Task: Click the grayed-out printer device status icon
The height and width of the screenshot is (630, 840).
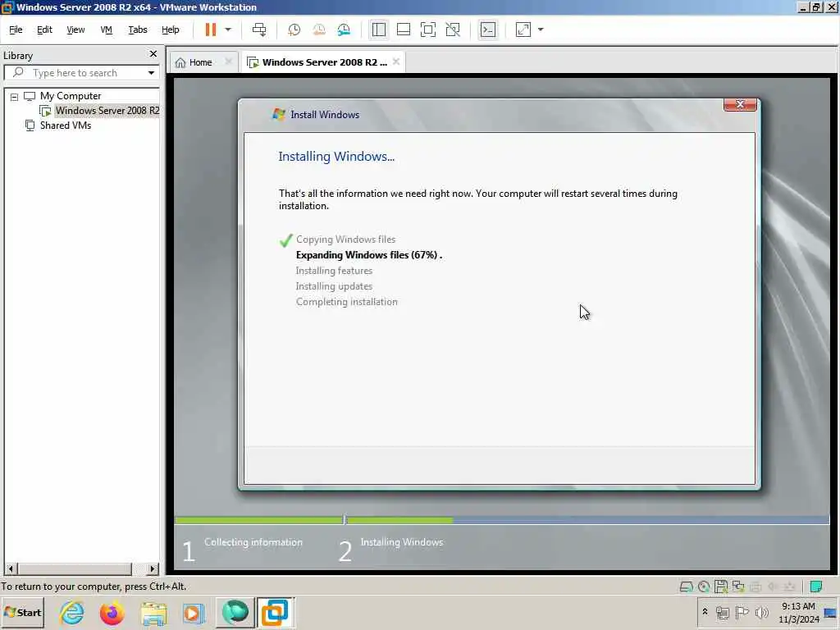Action: tap(756, 587)
